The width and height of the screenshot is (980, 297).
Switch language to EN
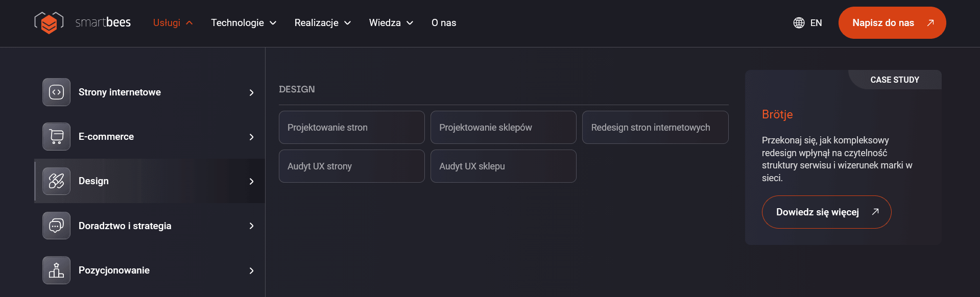point(816,23)
